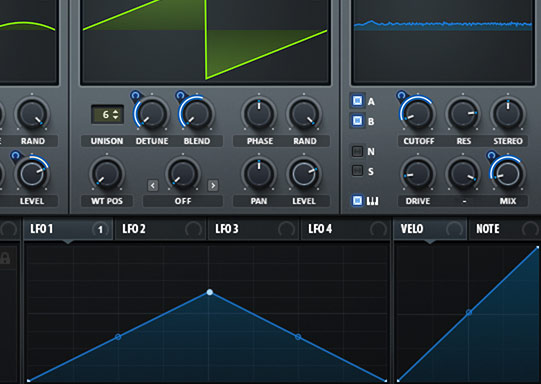Click the WT POS knob

coord(107,174)
